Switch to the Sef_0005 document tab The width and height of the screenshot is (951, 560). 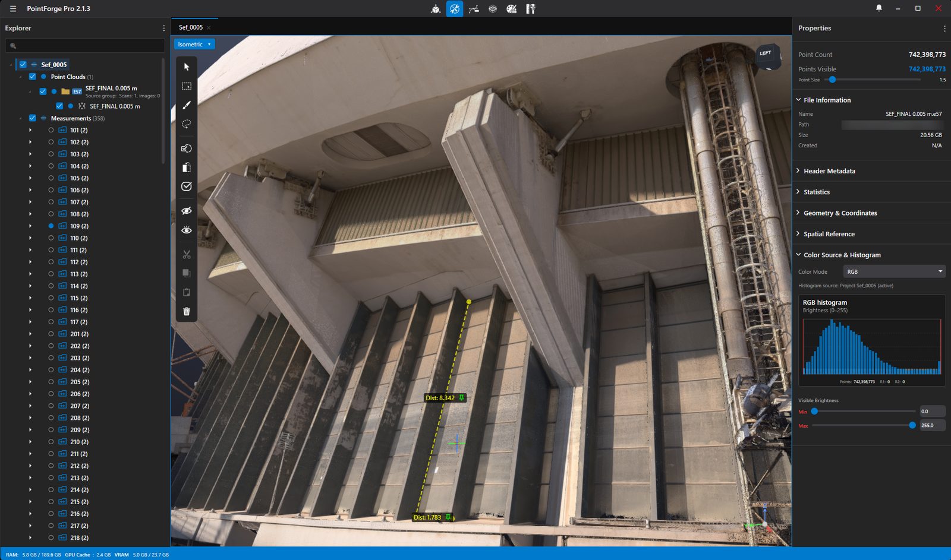tap(191, 27)
